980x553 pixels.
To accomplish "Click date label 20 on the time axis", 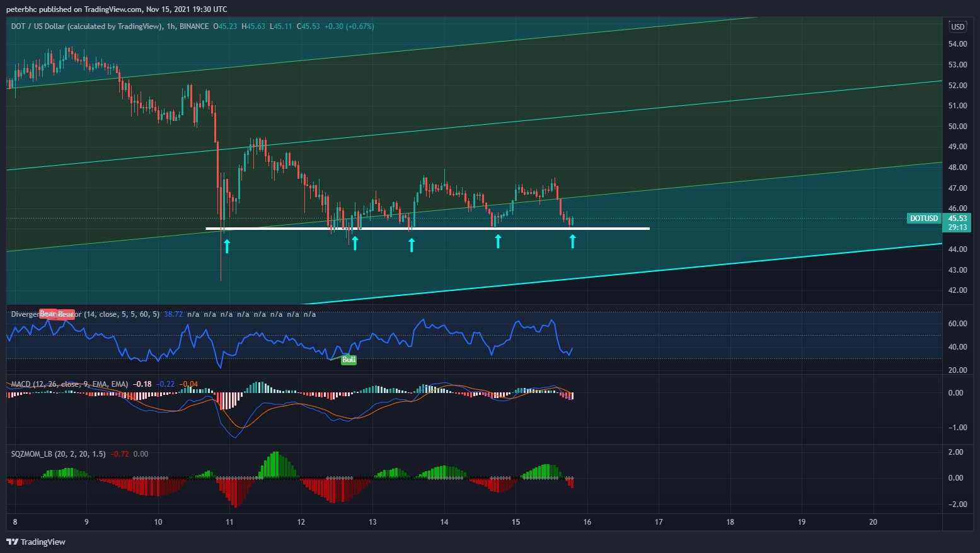I will [x=873, y=522].
